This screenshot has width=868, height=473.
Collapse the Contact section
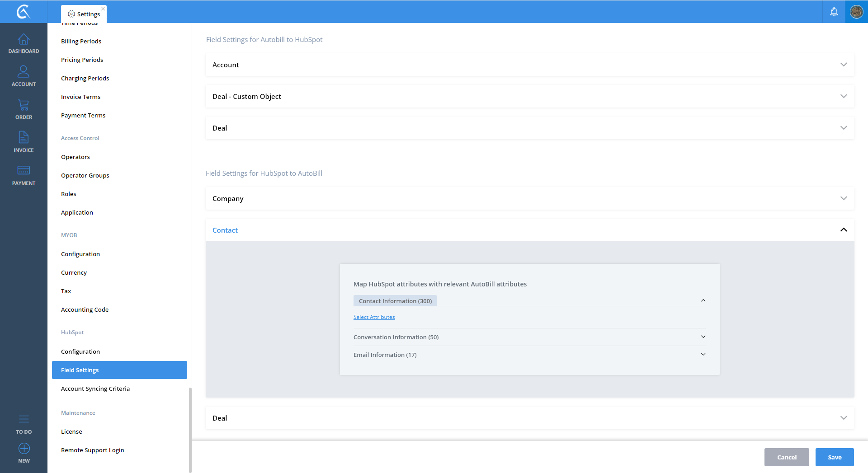coord(843,230)
